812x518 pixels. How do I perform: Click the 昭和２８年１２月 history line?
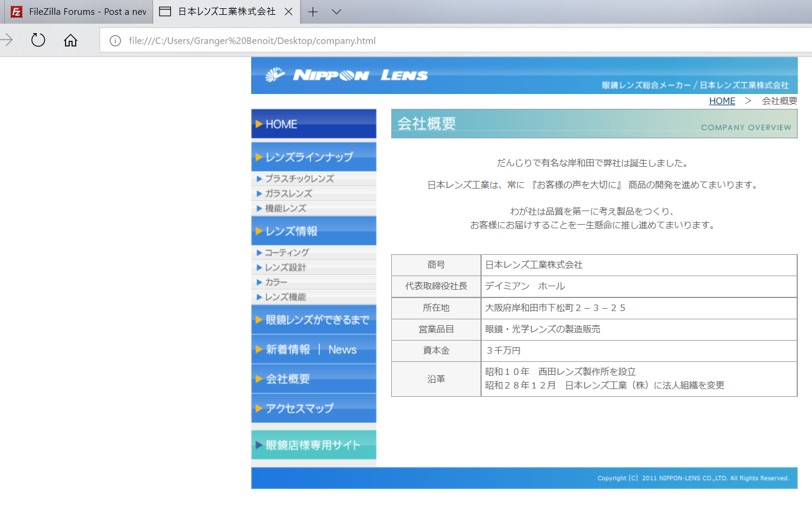click(605, 385)
